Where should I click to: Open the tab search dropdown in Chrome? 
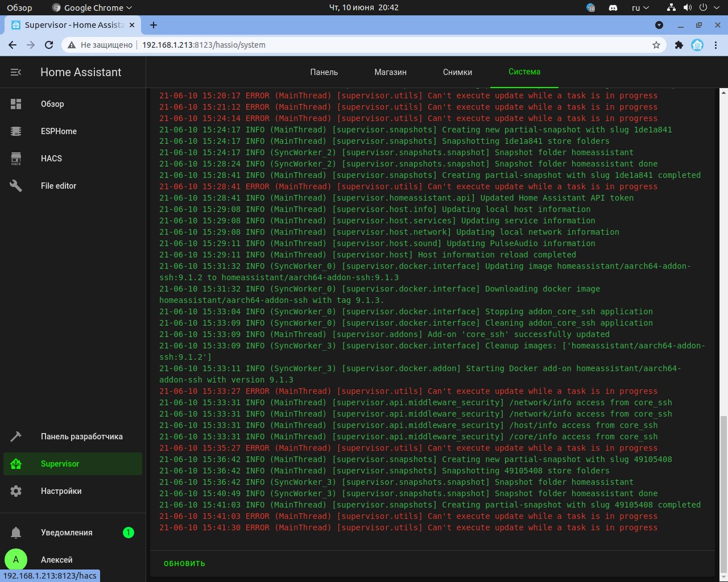[x=659, y=25]
